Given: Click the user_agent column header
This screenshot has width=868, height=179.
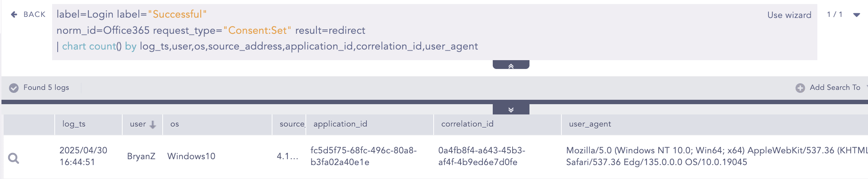Looking at the screenshot, I should 590,124.
